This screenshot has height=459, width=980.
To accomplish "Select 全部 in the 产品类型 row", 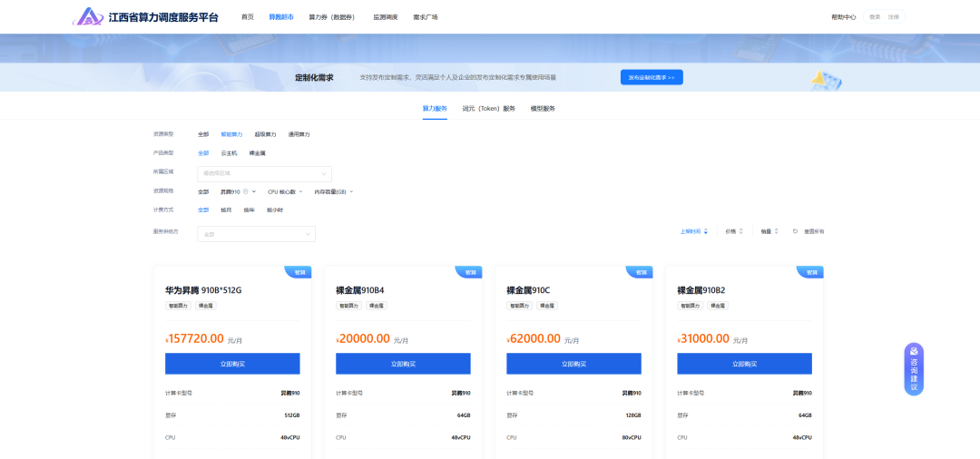I will [203, 153].
